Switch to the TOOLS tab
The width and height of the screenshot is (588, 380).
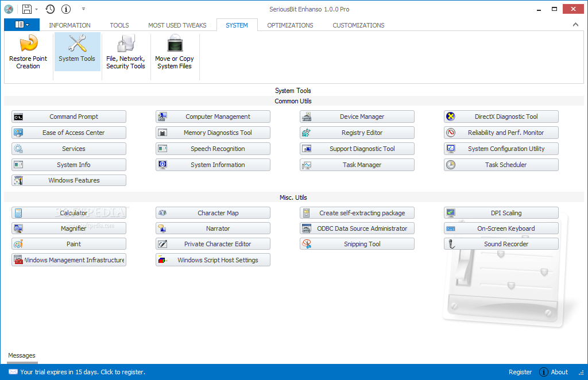click(x=119, y=25)
